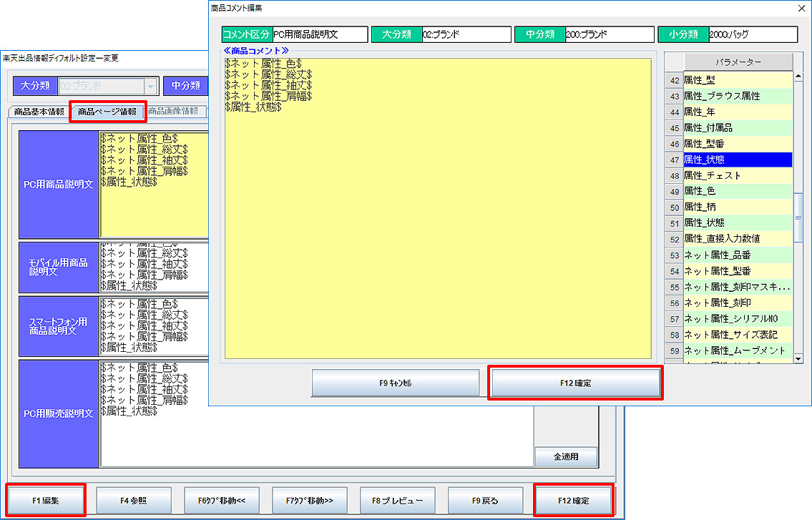Select parameter row 49 属性_色

click(737, 191)
